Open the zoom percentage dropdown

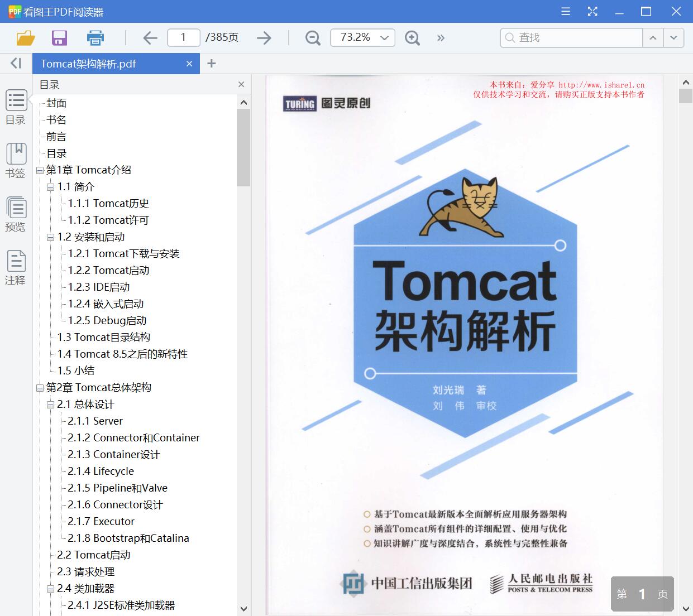[x=385, y=38]
